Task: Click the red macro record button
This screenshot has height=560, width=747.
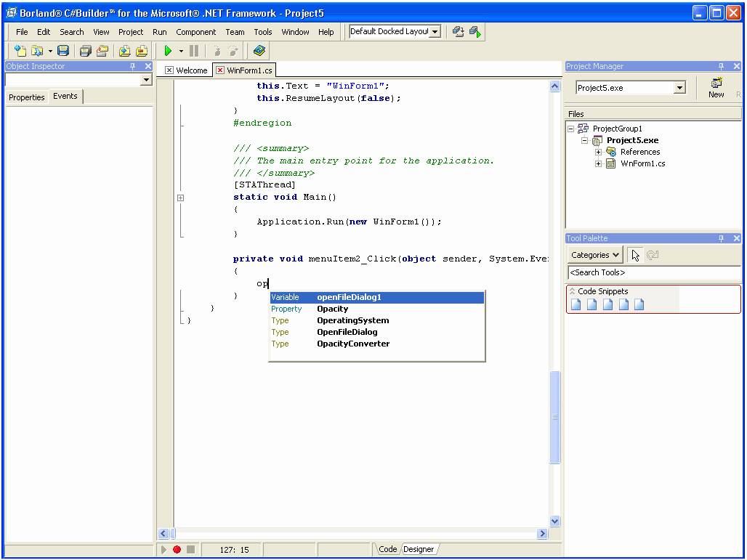Action: pos(177,550)
